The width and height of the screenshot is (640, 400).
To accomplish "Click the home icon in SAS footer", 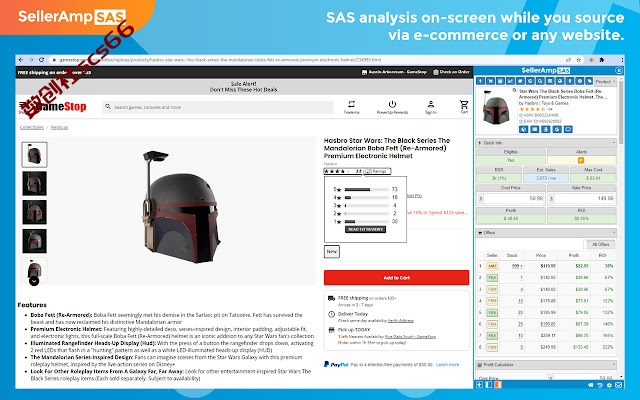I will [591, 385].
